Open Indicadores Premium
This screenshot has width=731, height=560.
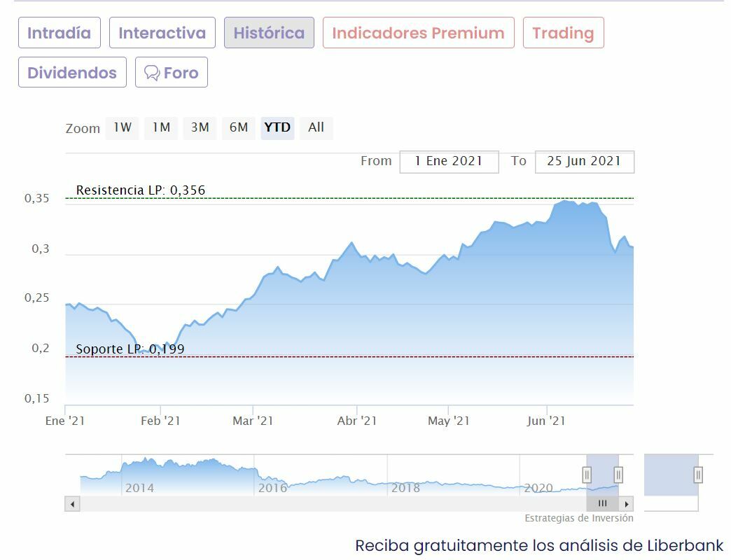tap(418, 33)
